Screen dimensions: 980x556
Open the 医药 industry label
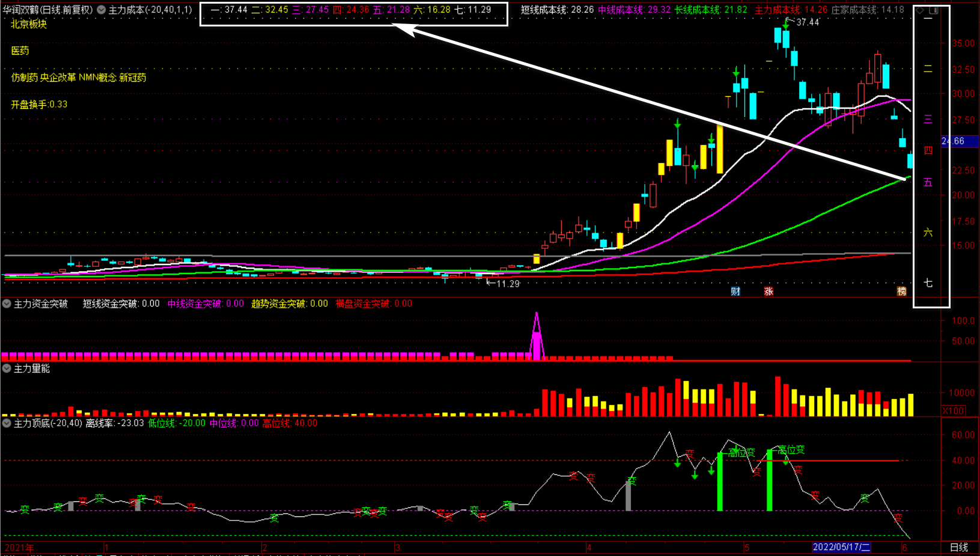20,51
